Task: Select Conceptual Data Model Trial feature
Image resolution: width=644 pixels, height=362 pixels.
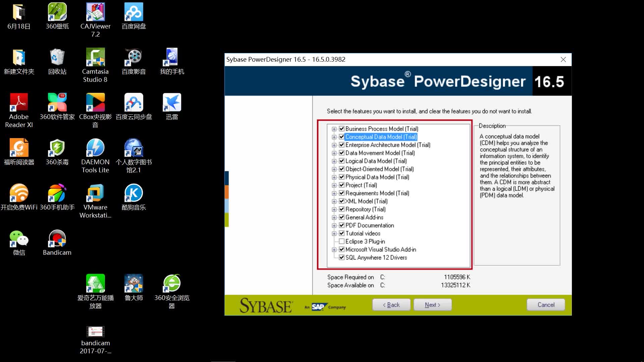Action: (342, 136)
